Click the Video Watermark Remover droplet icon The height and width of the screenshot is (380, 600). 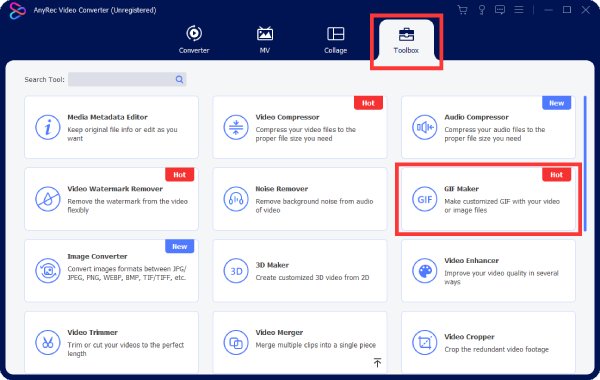pyautogui.click(x=48, y=199)
